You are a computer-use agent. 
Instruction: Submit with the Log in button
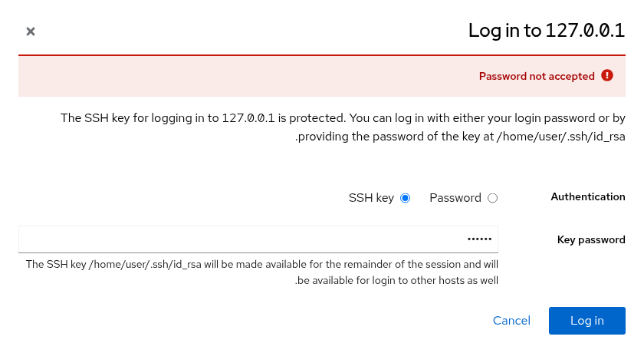pyautogui.click(x=587, y=321)
